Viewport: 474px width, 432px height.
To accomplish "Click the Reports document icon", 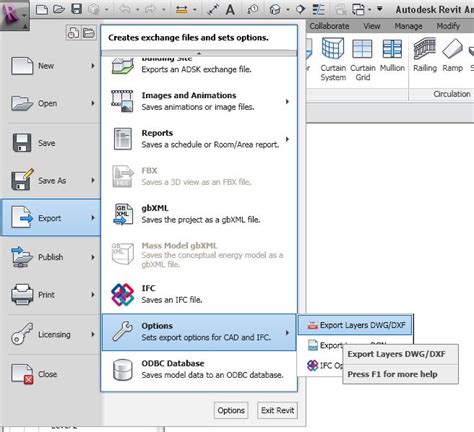I will click(x=123, y=139).
